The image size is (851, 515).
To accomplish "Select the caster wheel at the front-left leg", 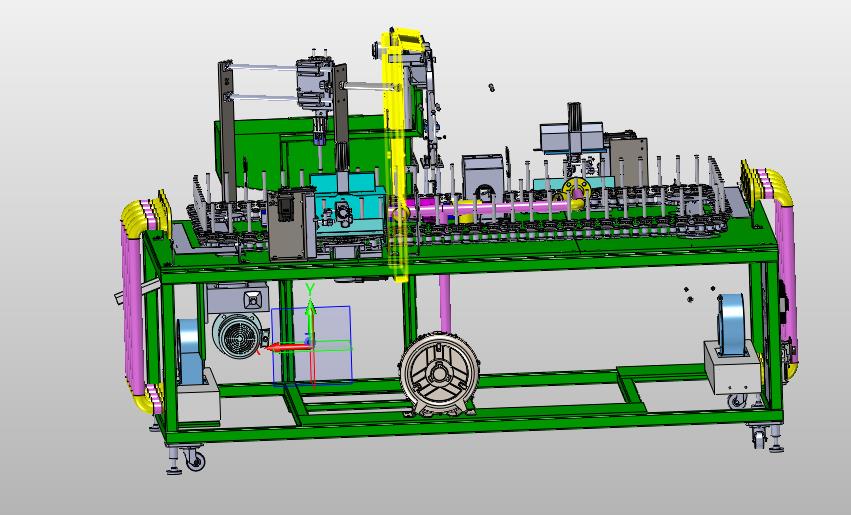I will [x=195, y=461].
